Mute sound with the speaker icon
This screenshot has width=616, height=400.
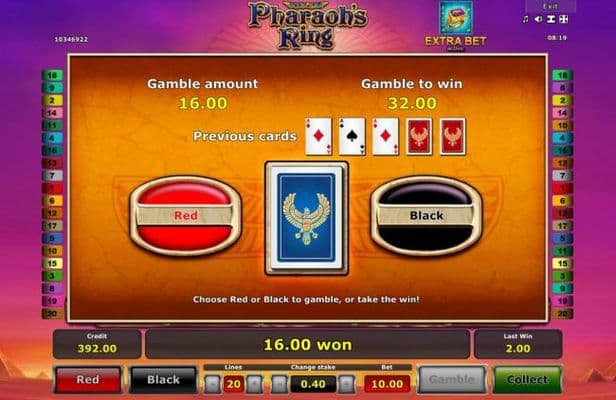click(x=538, y=19)
